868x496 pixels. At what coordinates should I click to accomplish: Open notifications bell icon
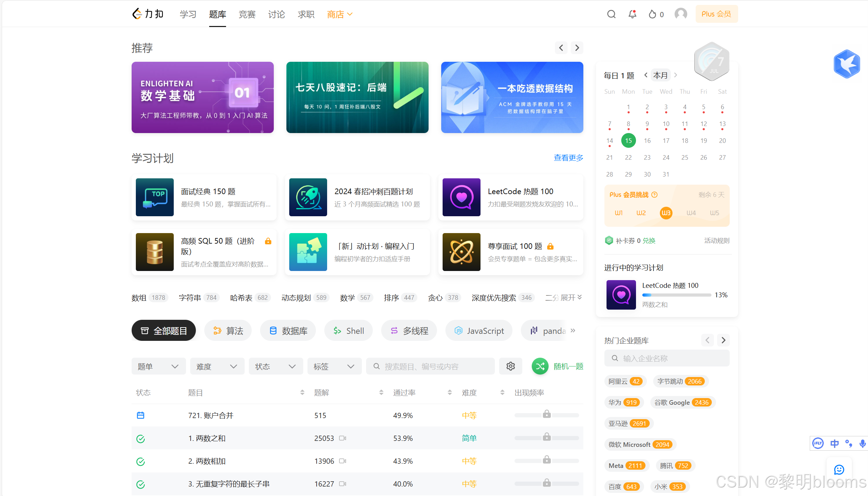pyautogui.click(x=632, y=14)
